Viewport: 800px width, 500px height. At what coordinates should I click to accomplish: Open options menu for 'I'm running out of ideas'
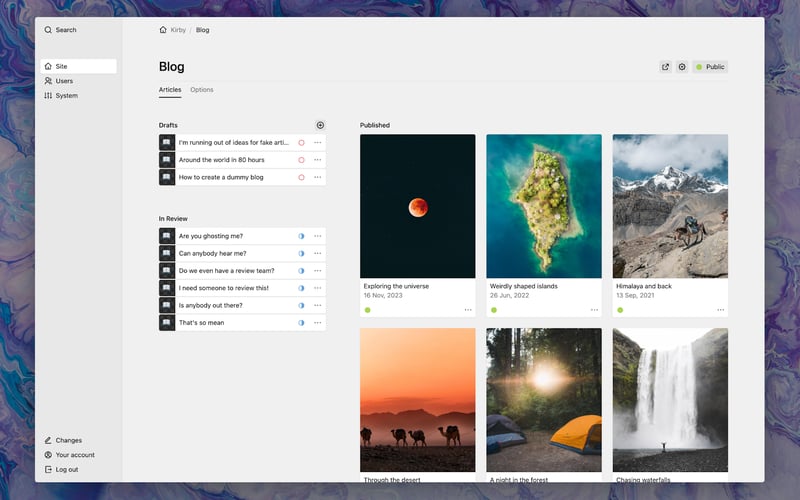(x=318, y=143)
